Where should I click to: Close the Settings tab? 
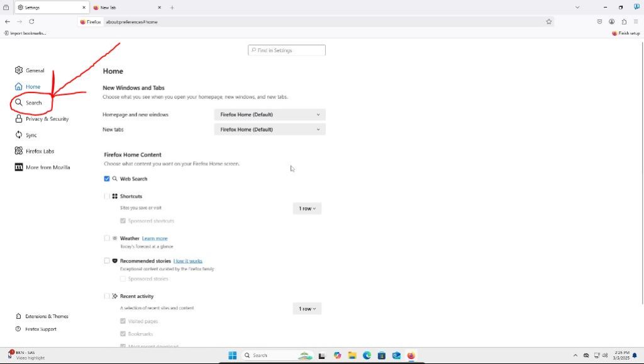tap(84, 8)
